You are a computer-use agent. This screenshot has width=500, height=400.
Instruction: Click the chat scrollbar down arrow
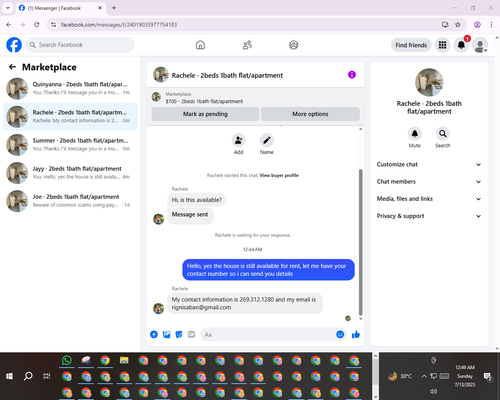pos(360,319)
